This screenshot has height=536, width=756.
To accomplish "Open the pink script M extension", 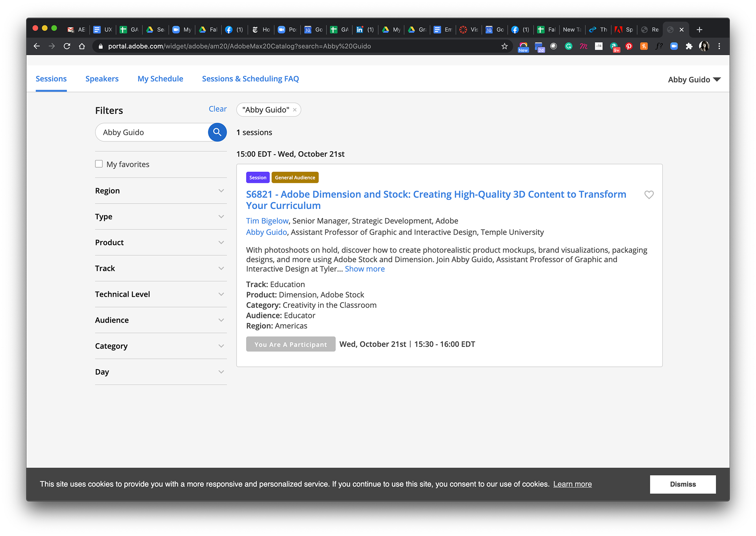I will tap(584, 46).
